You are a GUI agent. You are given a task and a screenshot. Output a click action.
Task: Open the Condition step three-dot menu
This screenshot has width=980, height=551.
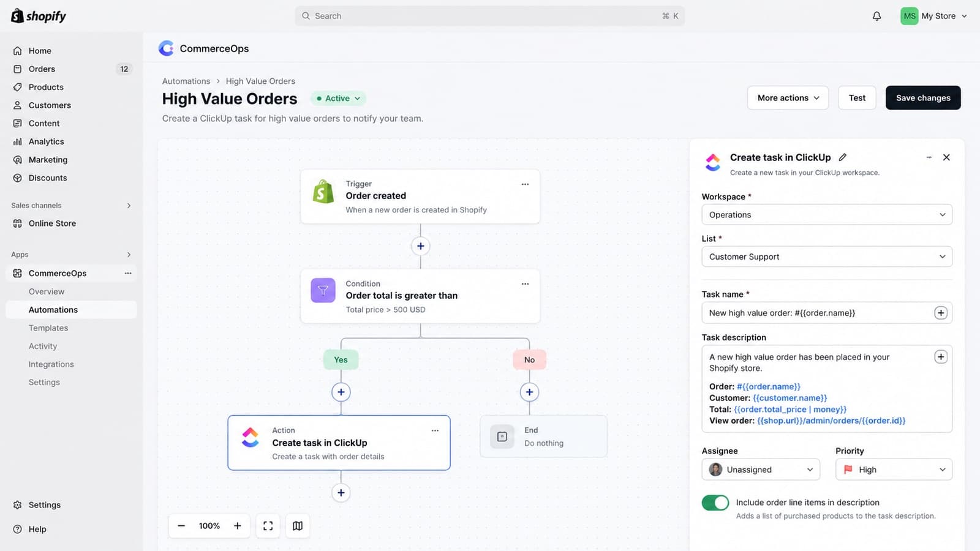pos(525,284)
